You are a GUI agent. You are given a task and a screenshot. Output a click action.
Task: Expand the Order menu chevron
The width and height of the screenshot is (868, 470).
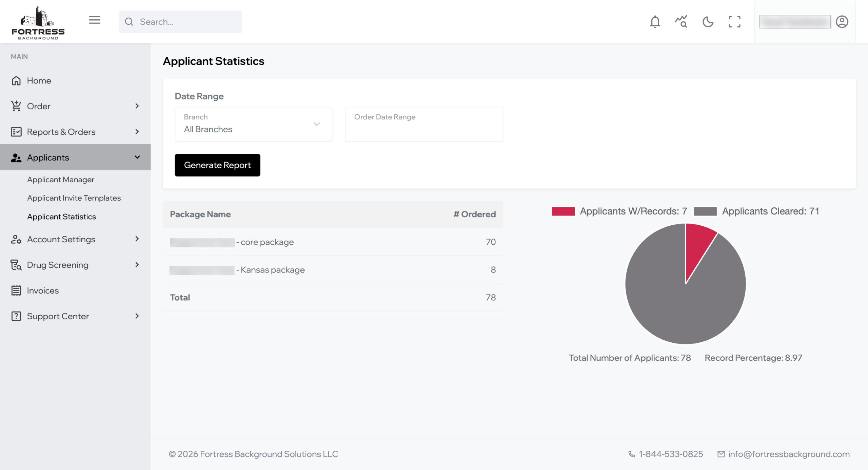click(137, 106)
